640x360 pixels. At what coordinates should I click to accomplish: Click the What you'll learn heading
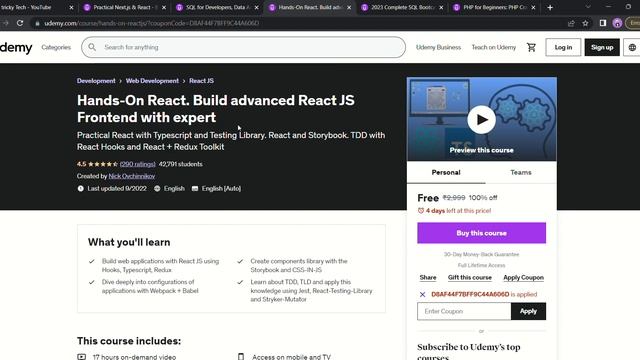point(129,242)
